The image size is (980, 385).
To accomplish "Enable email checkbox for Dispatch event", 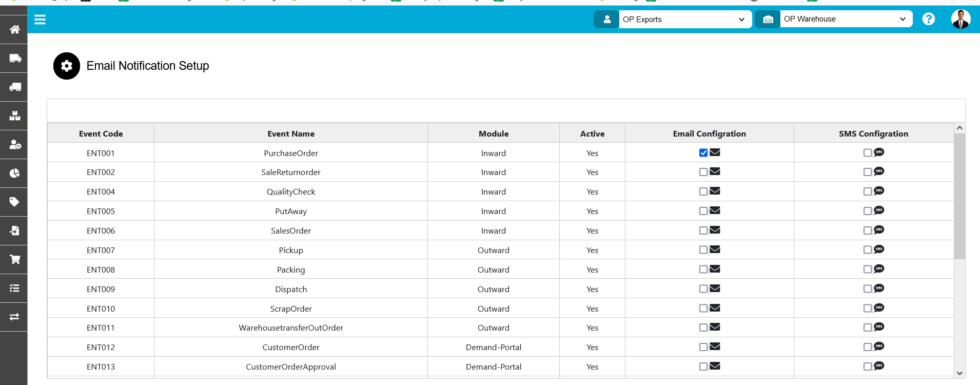I will pyautogui.click(x=703, y=289).
